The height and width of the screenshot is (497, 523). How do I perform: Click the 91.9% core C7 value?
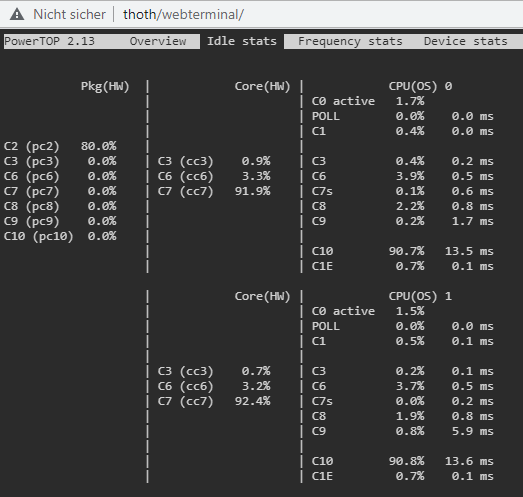pyautogui.click(x=252, y=191)
